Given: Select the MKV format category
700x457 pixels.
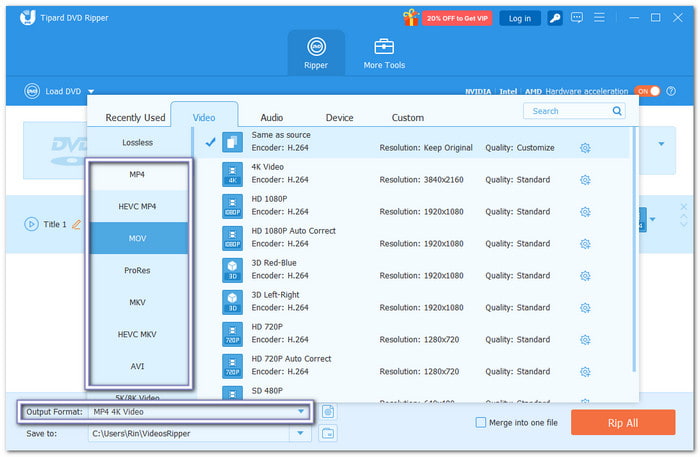Looking at the screenshot, I should point(138,303).
